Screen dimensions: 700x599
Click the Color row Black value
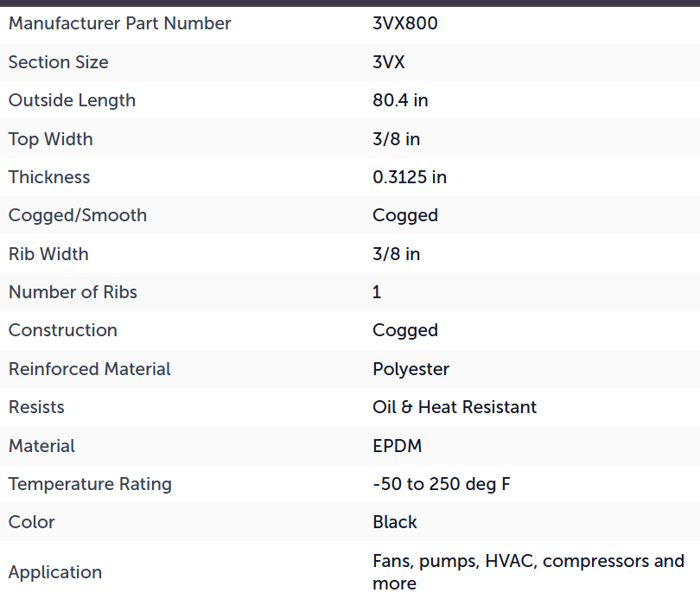click(395, 522)
